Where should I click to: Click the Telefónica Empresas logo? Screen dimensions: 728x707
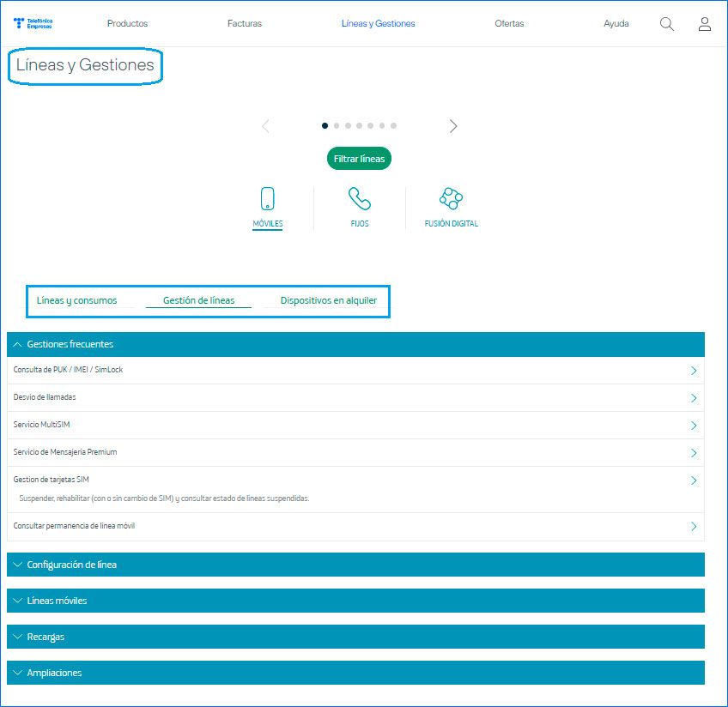[33, 24]
